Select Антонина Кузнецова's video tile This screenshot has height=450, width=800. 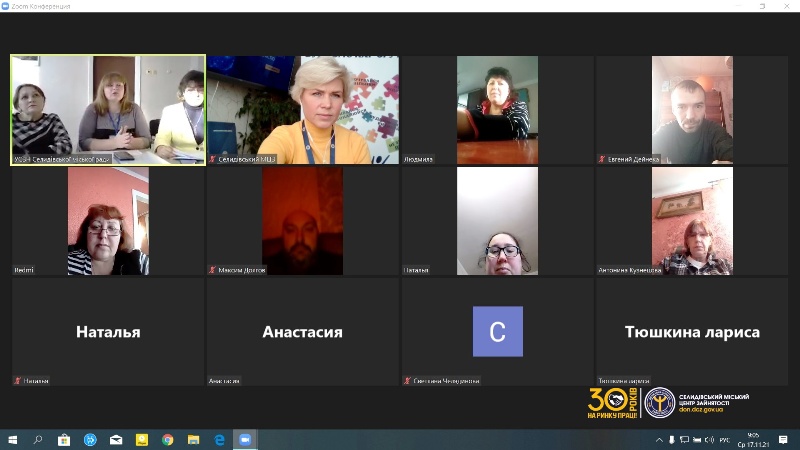692,221
